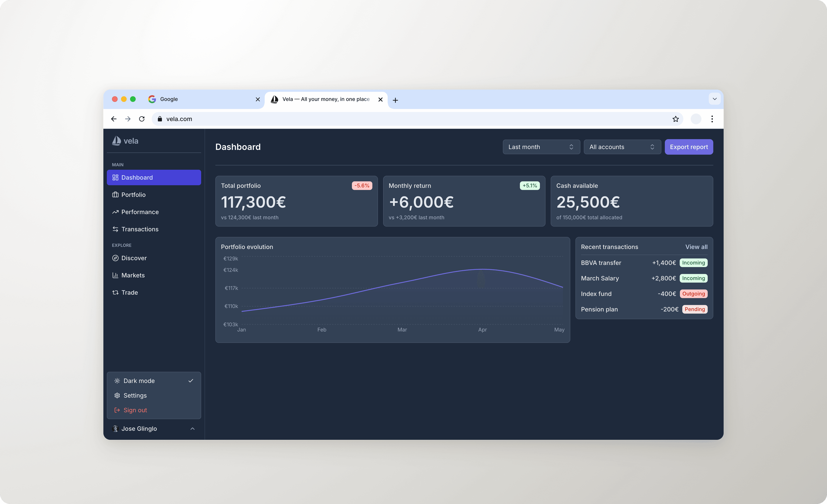Click the Pending status badge

pyautogui.click(x=695, y=309)
